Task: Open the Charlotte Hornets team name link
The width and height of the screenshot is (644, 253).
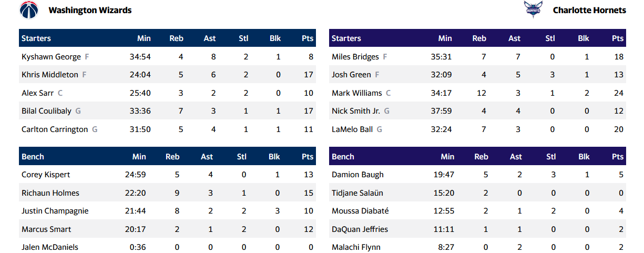Action: [x=589, y=10]
